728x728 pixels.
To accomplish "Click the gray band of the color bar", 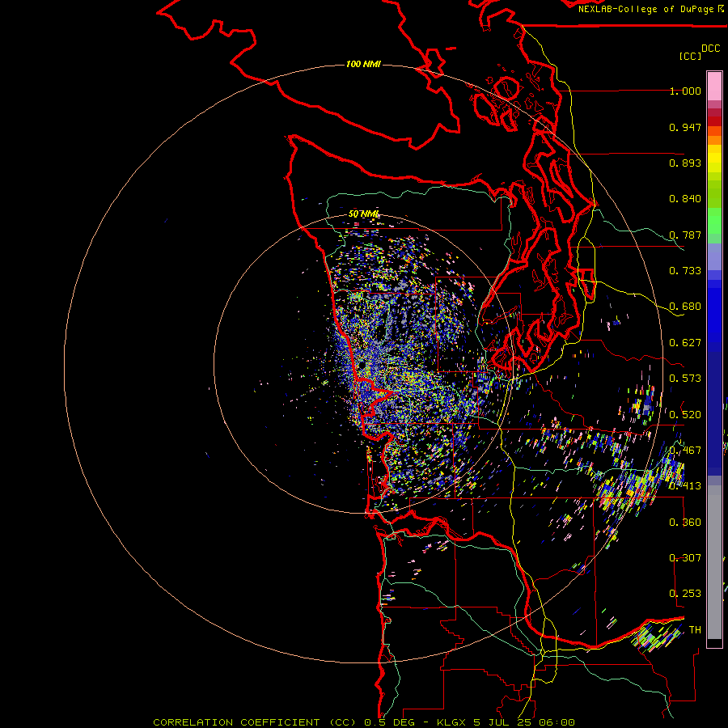I will pos(714,562).
